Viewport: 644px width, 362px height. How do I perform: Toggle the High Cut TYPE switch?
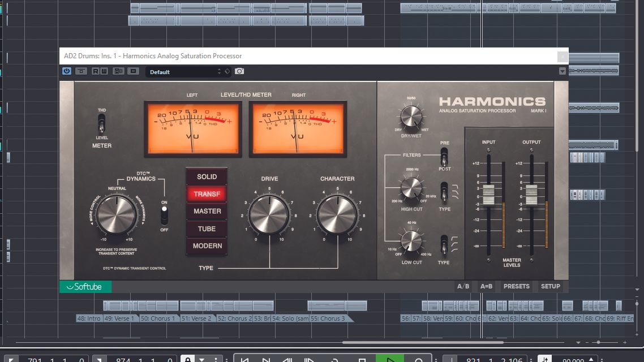pos(444,192)
